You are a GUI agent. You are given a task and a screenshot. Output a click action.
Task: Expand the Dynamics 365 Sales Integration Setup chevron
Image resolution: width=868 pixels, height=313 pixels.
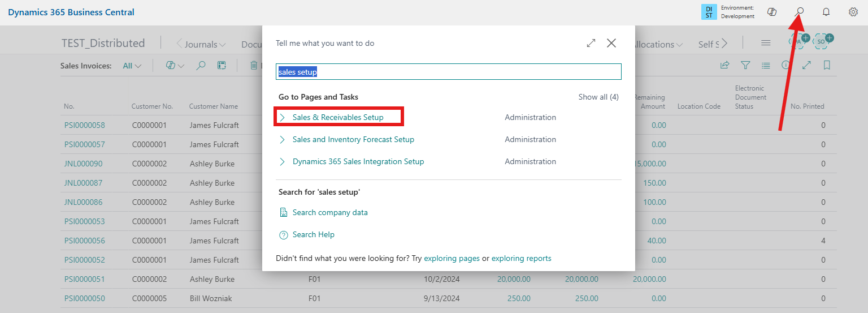click(x=283, y=161)
